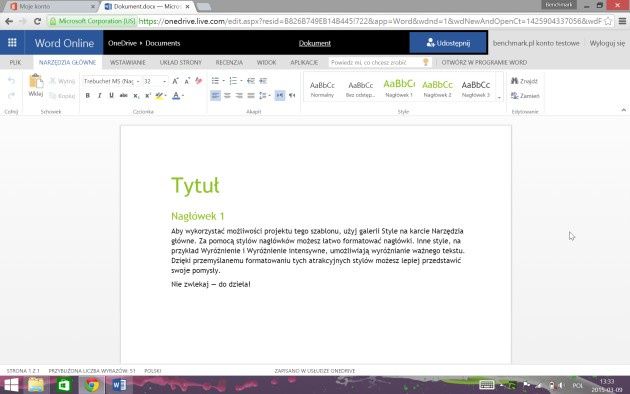
Task: Increase font size with grow font icon
Action: pyautogui.click(x=175, y=81)
